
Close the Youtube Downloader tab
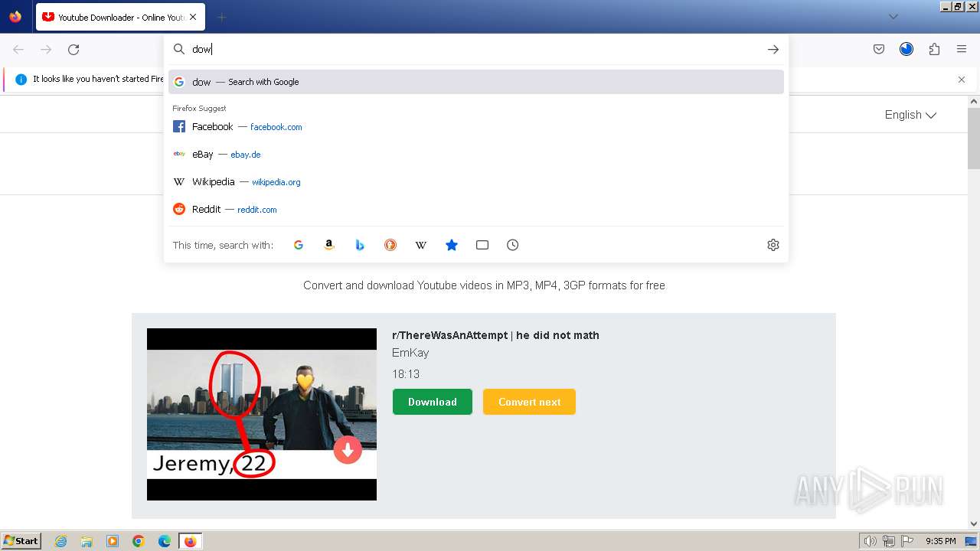(193, 17)
